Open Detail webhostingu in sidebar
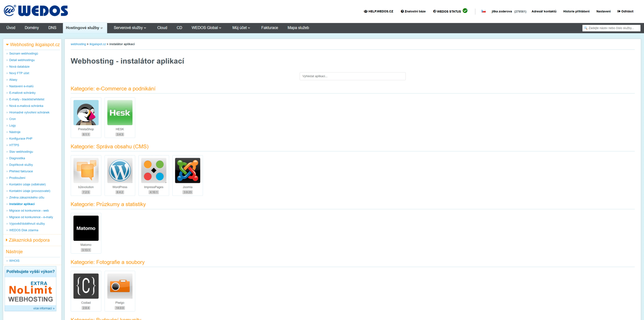 pyautogui.click(x=22, y=60)
